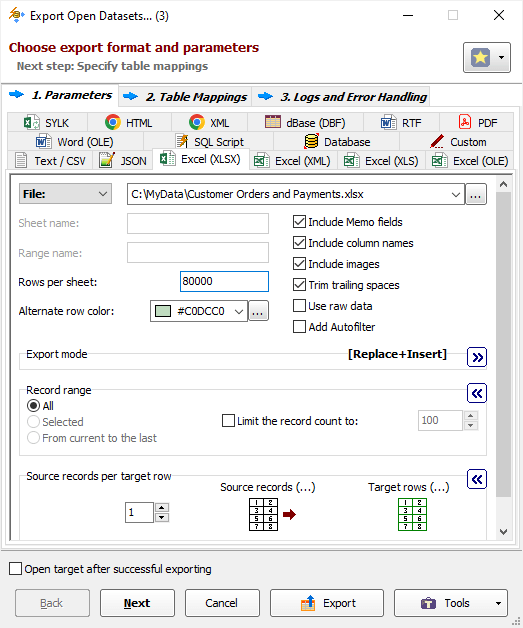The image size is (523, 628).
Task: Switch to the Database format tab
Action: click(x=337, y=142)
